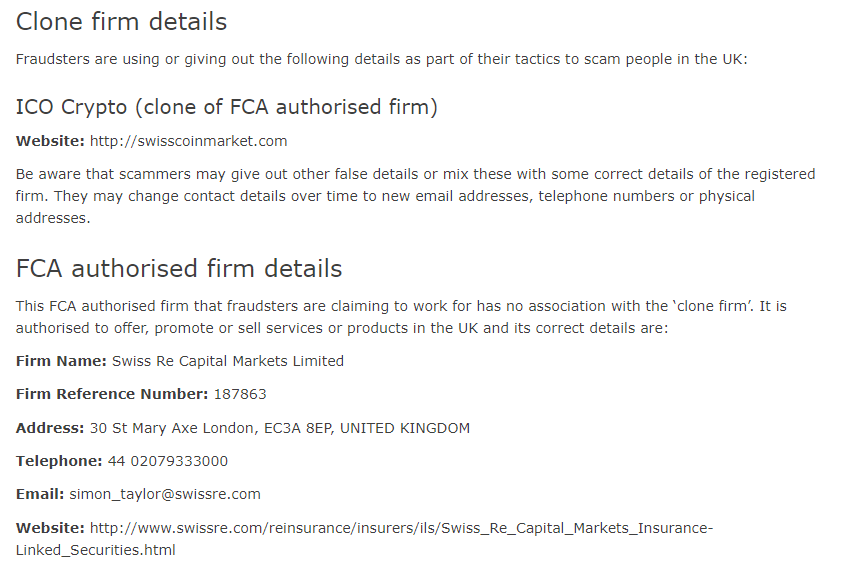Click the "Telephone:" label

click(x=59, y=461)
